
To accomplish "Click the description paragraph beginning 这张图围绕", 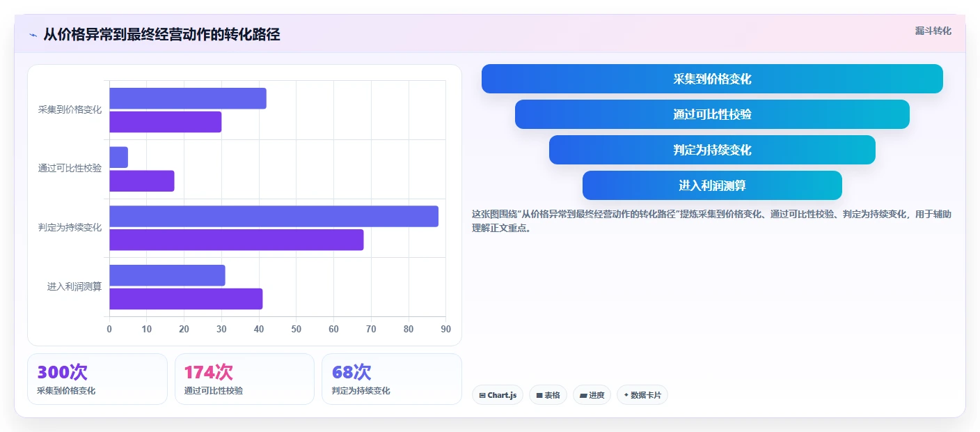I will [x=711, y=221].
